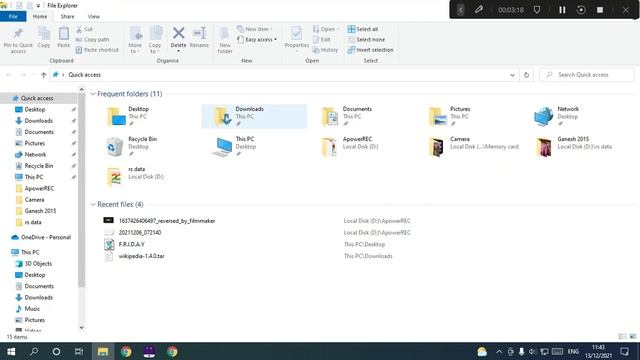Select Music in navigation pane
Image resolution: width=640 pixels, height=360 pixels.
32,309
